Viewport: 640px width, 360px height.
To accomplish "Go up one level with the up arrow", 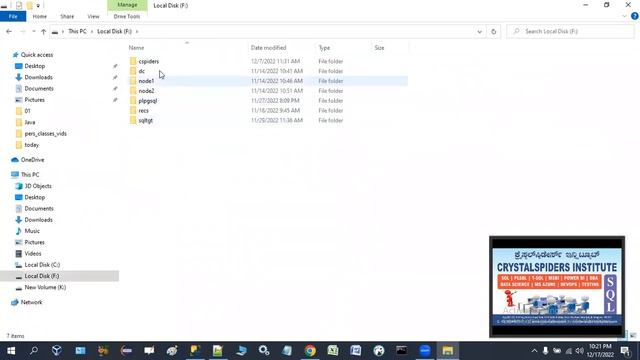I will tap(43, 31).
